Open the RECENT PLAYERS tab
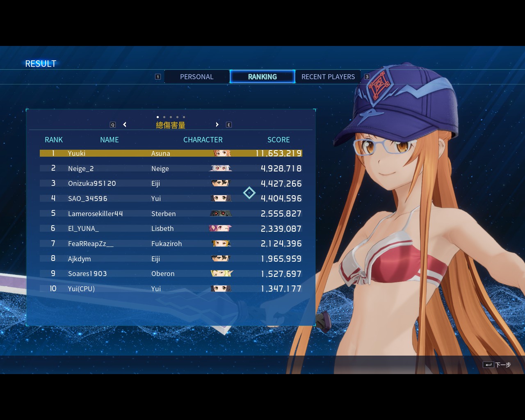 [328, 77]
